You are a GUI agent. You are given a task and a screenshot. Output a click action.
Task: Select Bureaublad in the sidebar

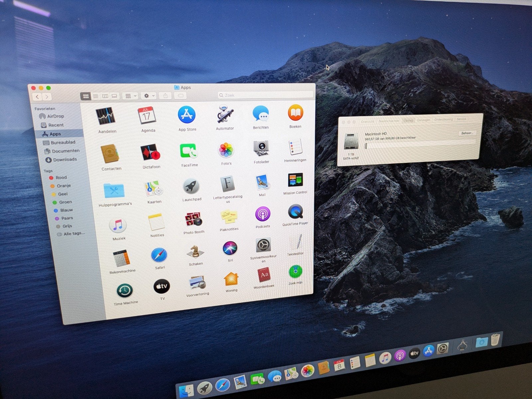pyautogui.click(x=59, y=143)
